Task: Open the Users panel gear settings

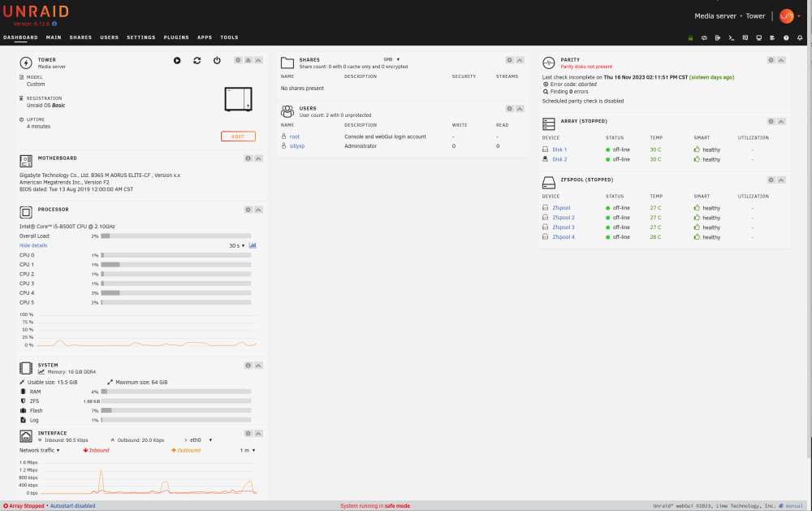Action: [x=510, y=109]
